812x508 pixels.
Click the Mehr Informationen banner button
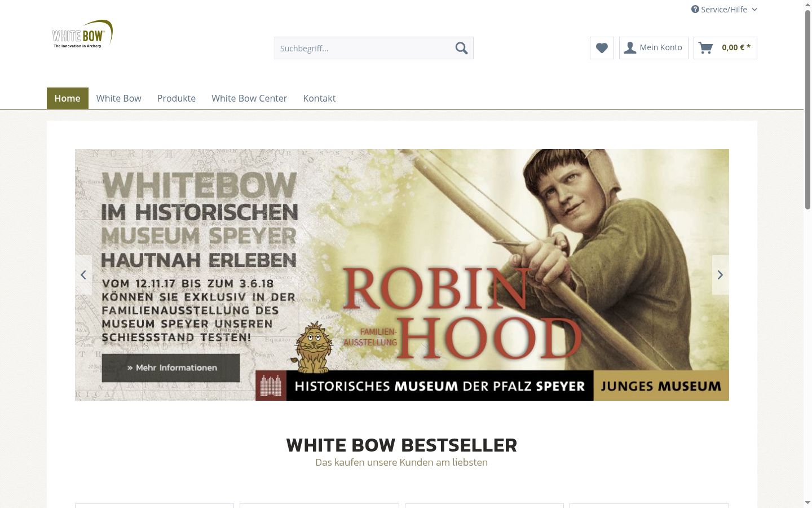pyautogui.click(x=171, y=368)
